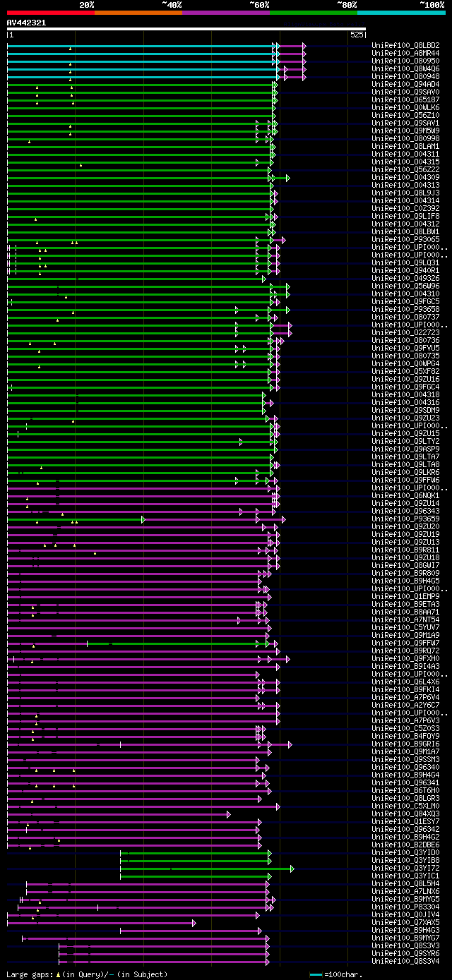Click the cyan ~100% legend segment

[401, 12]
